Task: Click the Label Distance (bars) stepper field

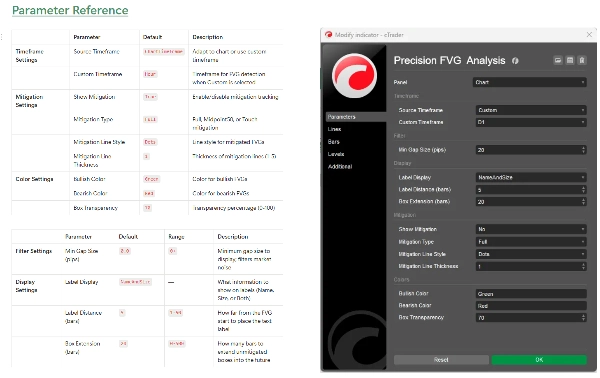Action: coord(531,190)
